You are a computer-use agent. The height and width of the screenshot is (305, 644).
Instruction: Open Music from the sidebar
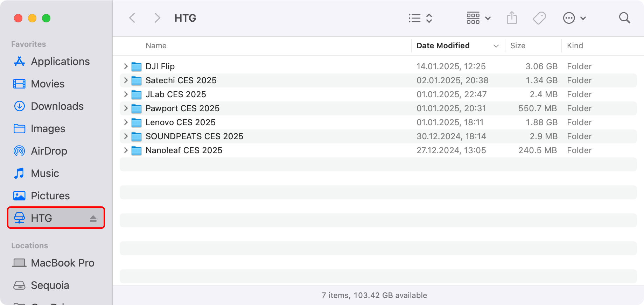45,173
